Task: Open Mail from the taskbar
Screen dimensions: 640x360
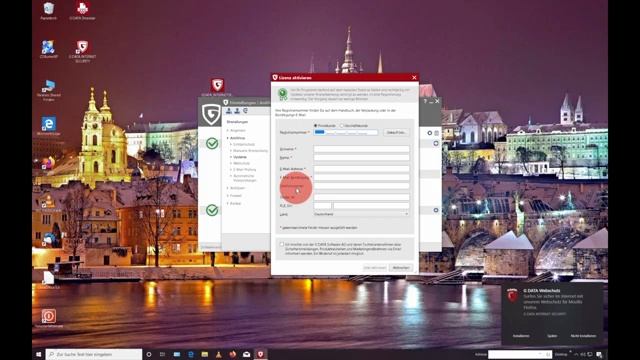Action: click(247, 354)
